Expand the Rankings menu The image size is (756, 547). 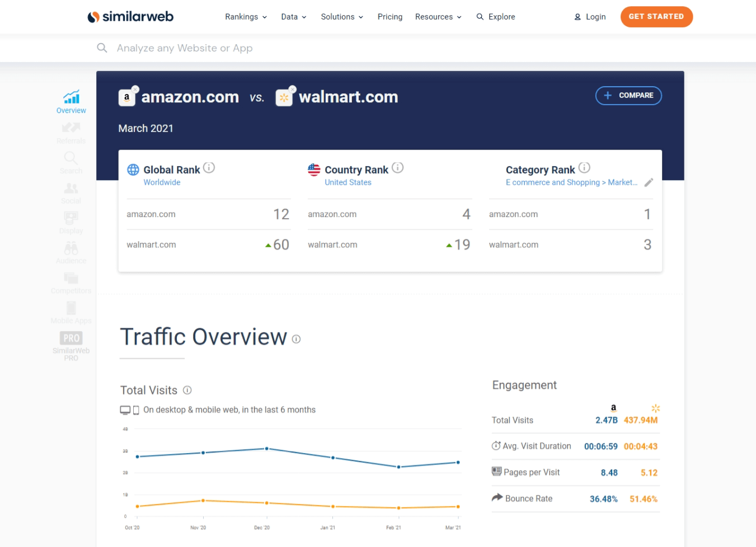[246, 17]
